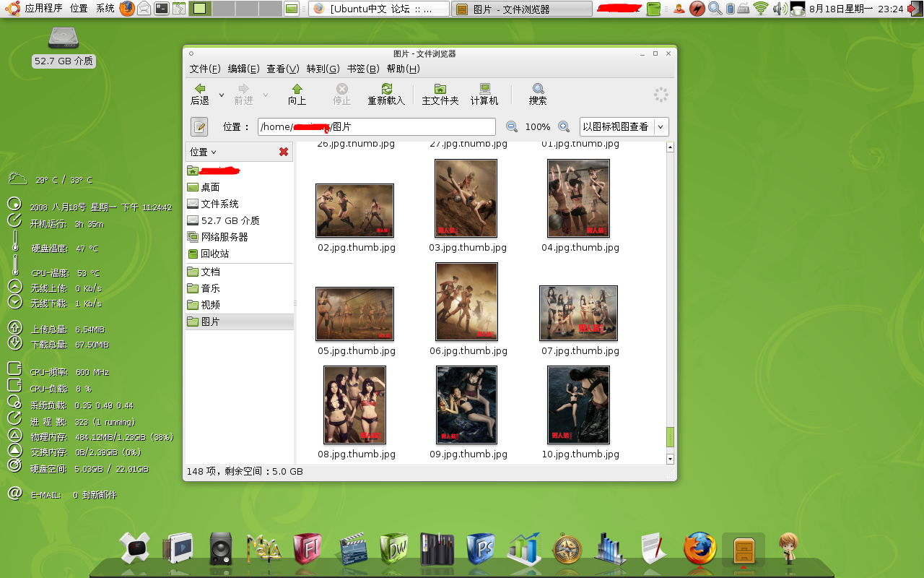Reload the folder with 重新载入
This screenshot has height=578, width=924.
386,94
